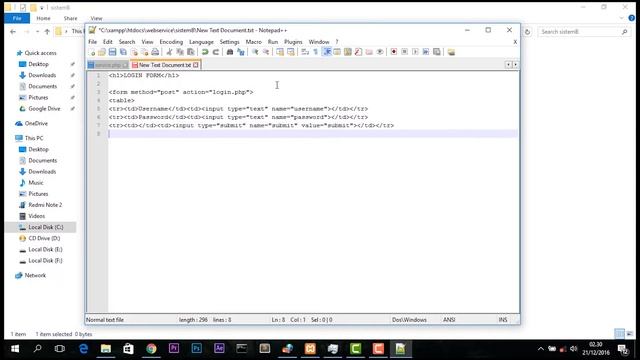
Task: Undo the last edit via green arrow icon
Action: (x=205, y=52)
